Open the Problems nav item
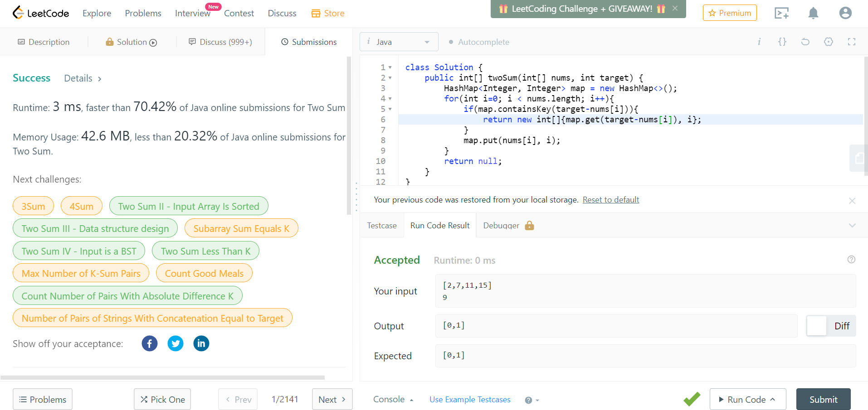Image resolution: width=868 pixels, height=410 pixels. tap(143, 13)
